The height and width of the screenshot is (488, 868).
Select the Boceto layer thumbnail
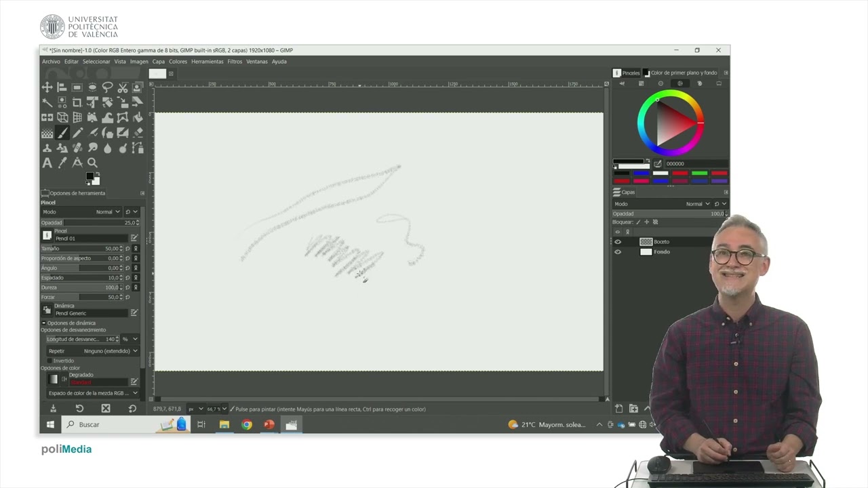click(646, 241)
